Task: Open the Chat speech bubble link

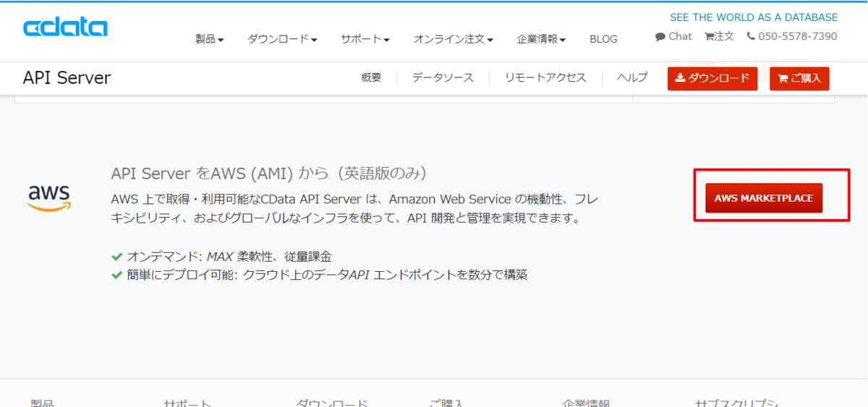Action: pyautogui.click(x=673, y=36)
